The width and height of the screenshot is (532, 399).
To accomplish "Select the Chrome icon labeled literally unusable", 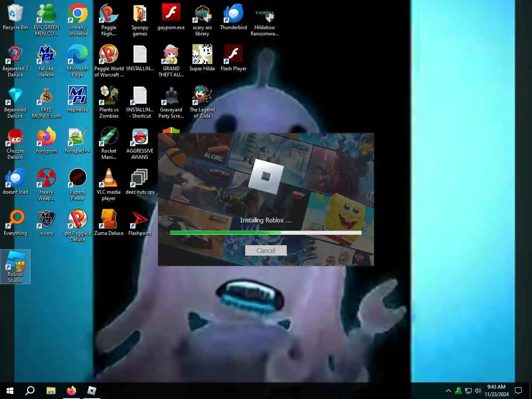I will pyautogui.click(x=78, y=20).
